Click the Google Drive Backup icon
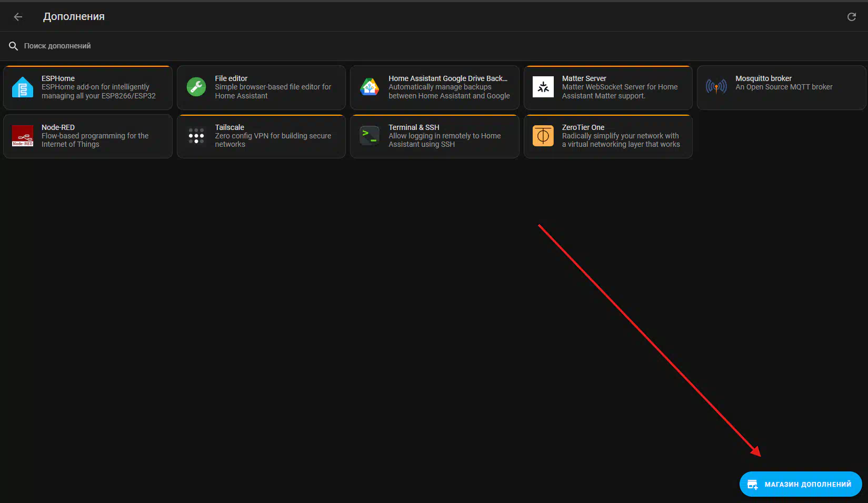Viewport: 868px width, 503px height. pos(370,87)
